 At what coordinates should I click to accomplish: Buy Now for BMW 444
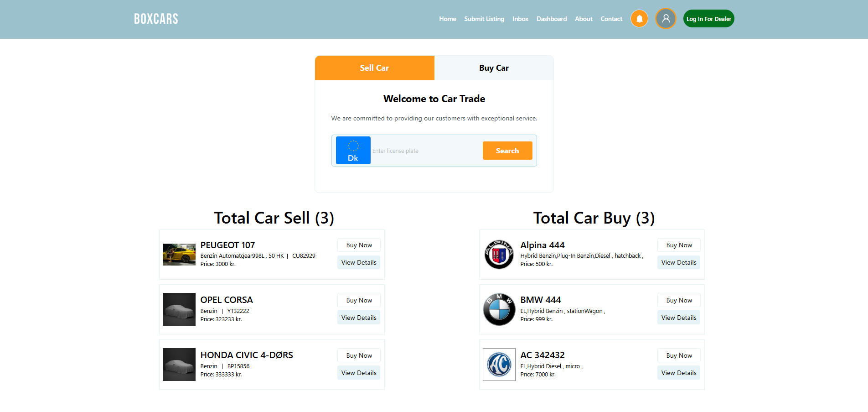[679, 300]
